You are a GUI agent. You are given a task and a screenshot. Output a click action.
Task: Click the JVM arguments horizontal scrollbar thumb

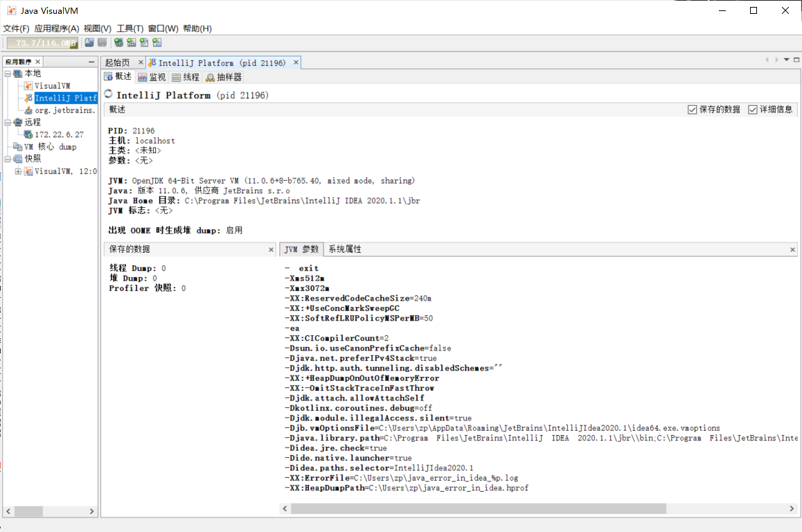(479, 508)
